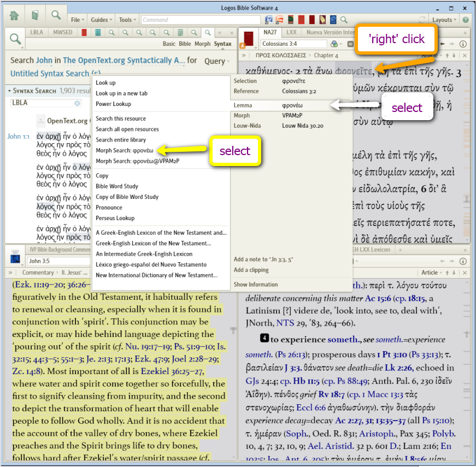The height and width of the screenshot is (467, 476).
Task: Click the sync refresh icon near Layouts
Action: point(422,20)
